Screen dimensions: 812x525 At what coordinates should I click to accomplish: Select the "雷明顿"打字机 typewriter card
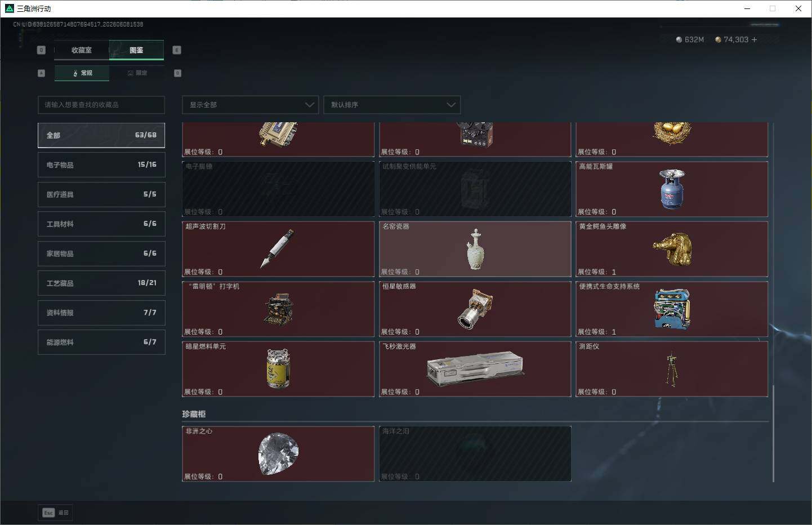tap(278, 309)
